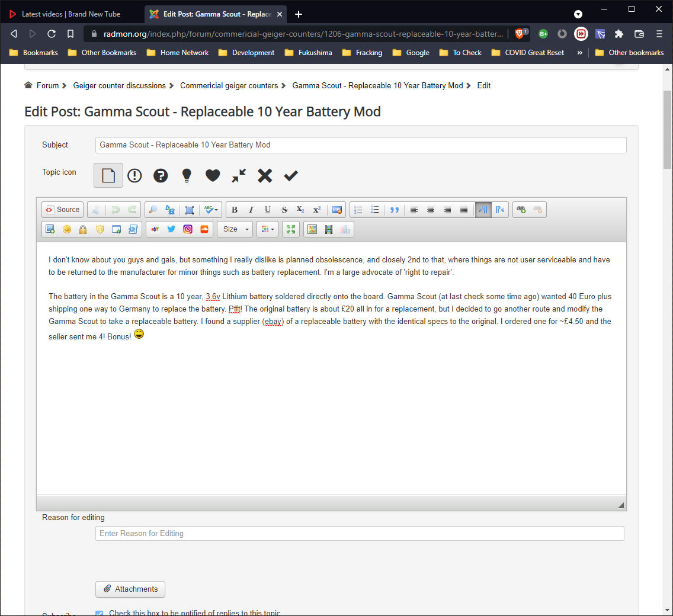The width and height of the screenshot is (673, 616).
Task: Open the text color palette dropdown
Action: click(x=267, y=230)
